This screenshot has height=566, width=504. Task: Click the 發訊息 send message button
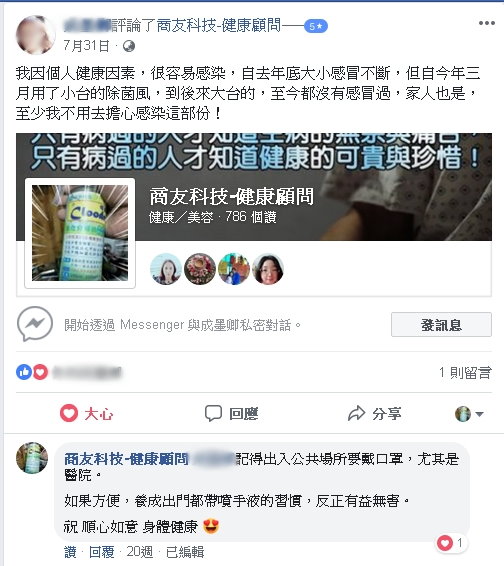coord(441,325)
